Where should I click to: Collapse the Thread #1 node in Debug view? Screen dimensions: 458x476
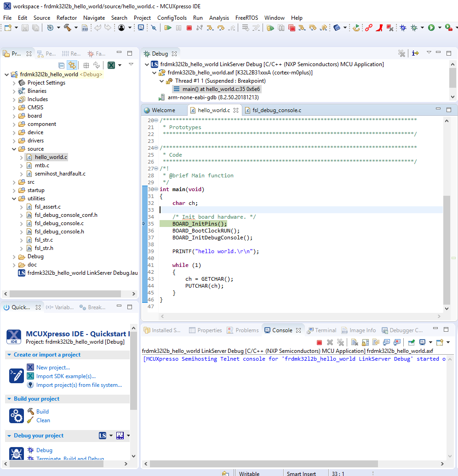pyautogui.click(x=162, y=81)
